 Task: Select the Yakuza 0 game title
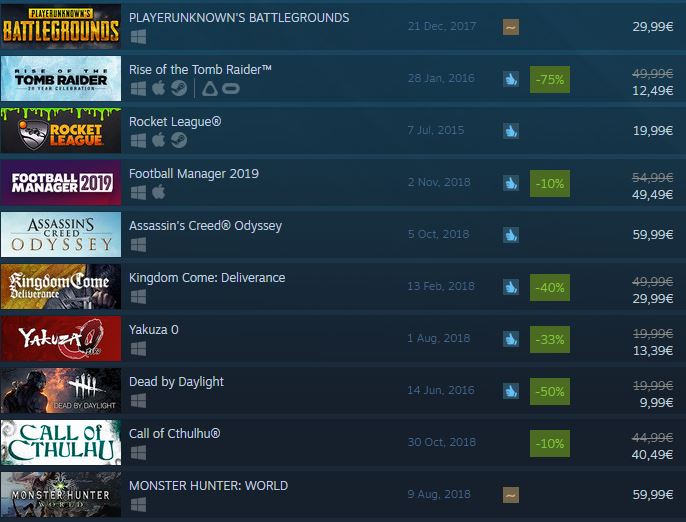pos(154,330)
